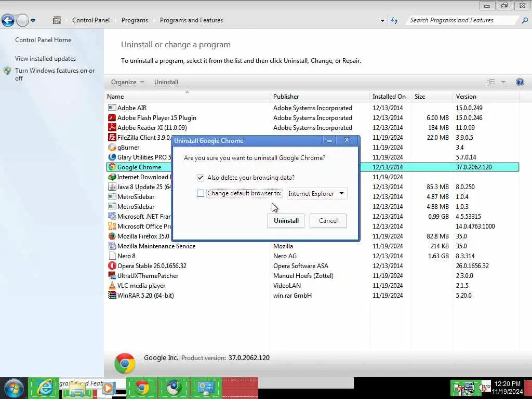Click the Google Chrome list icon

[x=112, y=167]
